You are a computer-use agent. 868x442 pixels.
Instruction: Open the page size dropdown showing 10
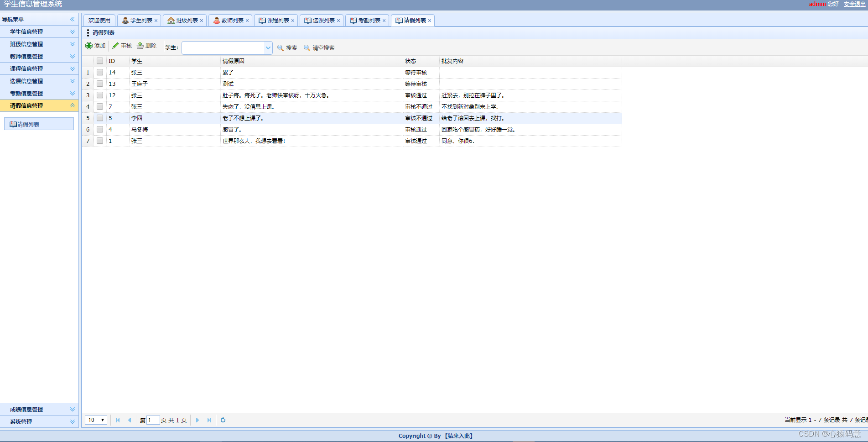96,420
